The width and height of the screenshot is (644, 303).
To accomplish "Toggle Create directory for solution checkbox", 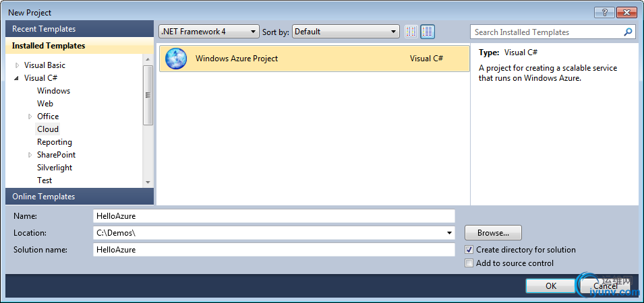I will click(x=469, y=250).
